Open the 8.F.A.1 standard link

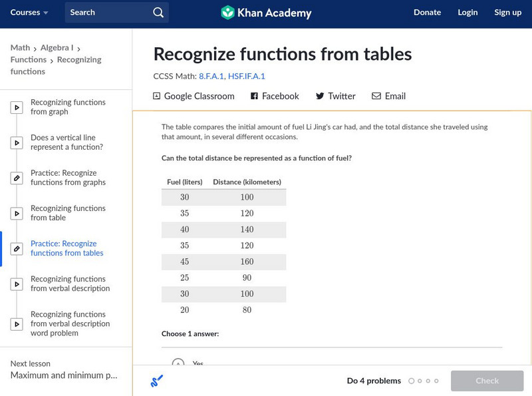211,77
